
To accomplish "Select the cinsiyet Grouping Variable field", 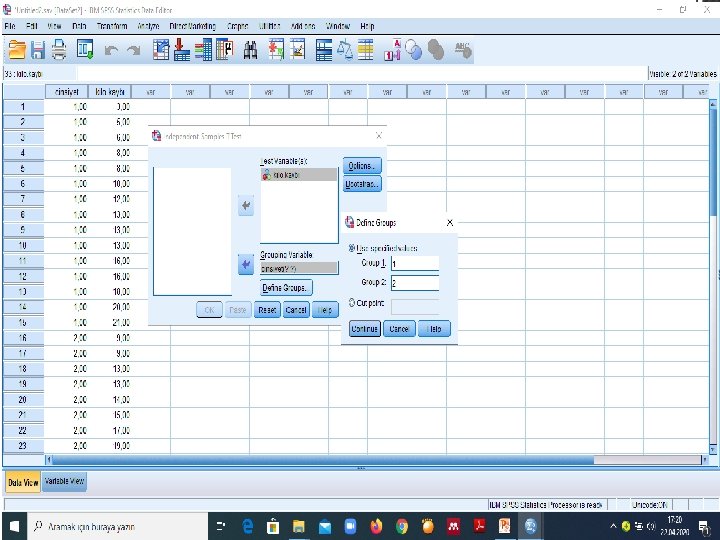I will pyautogui.click(x=299, y=269).
